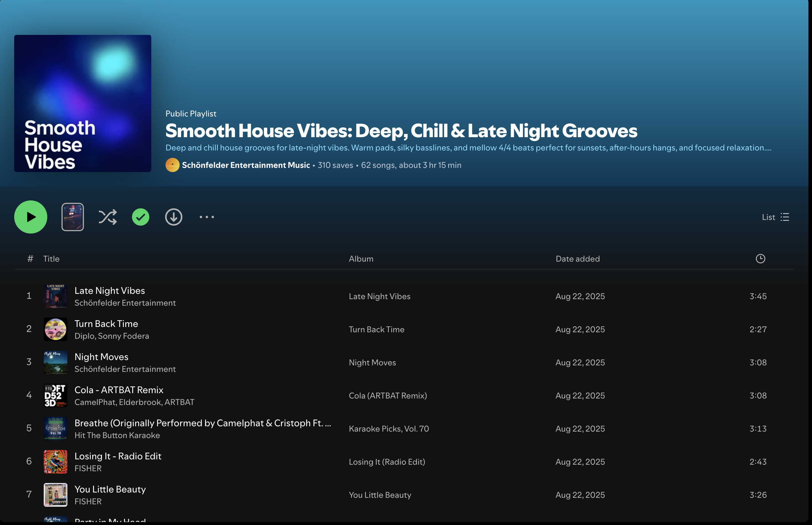Image resolution: width=812 pixels, height=525 pixels.
Task: Click the Cola ARTBAT Remix cover icon
Action: [56, 396]
